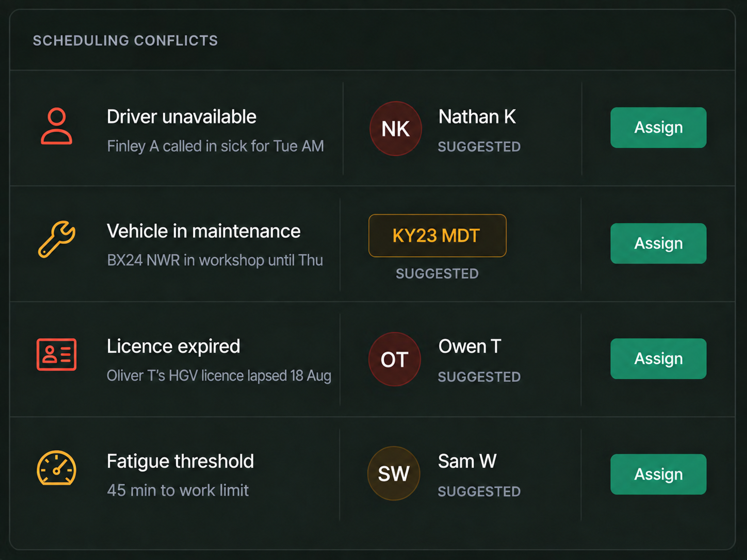Click the licence expired ID card icon
Viewport: 747px width, 560px height.
pos(56,354)
